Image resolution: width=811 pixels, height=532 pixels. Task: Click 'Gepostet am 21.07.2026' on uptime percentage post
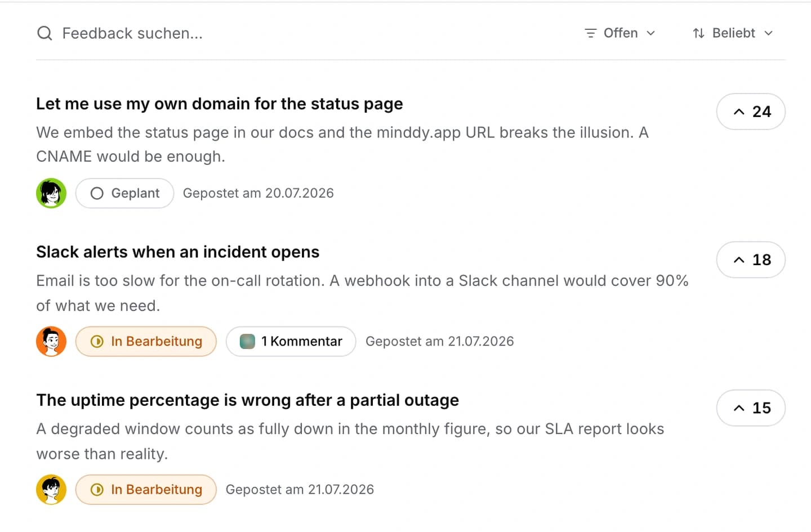(x=300, y=489)
